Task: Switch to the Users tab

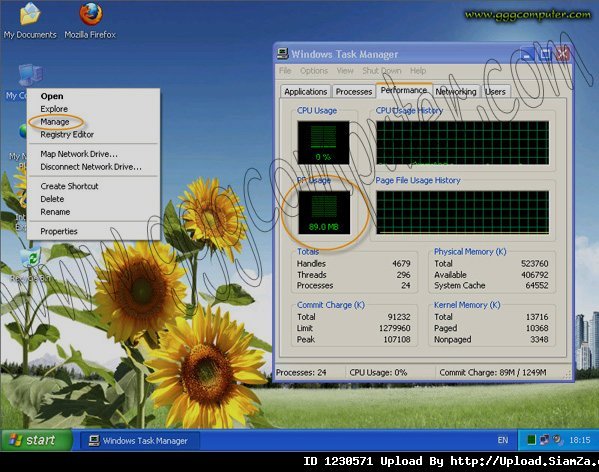Action: tap(495, 92)
